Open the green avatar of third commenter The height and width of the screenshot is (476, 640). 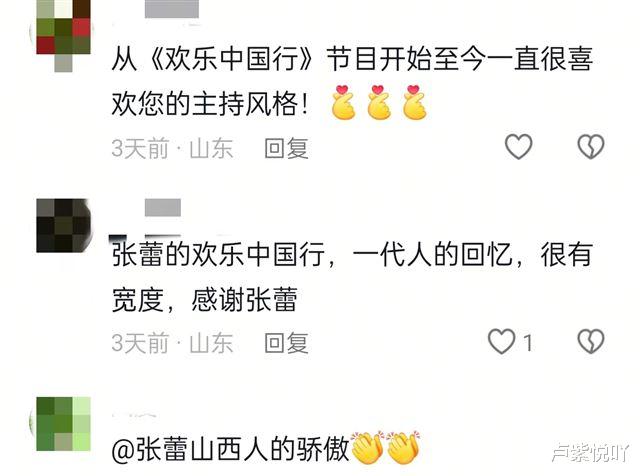(63, 424)
